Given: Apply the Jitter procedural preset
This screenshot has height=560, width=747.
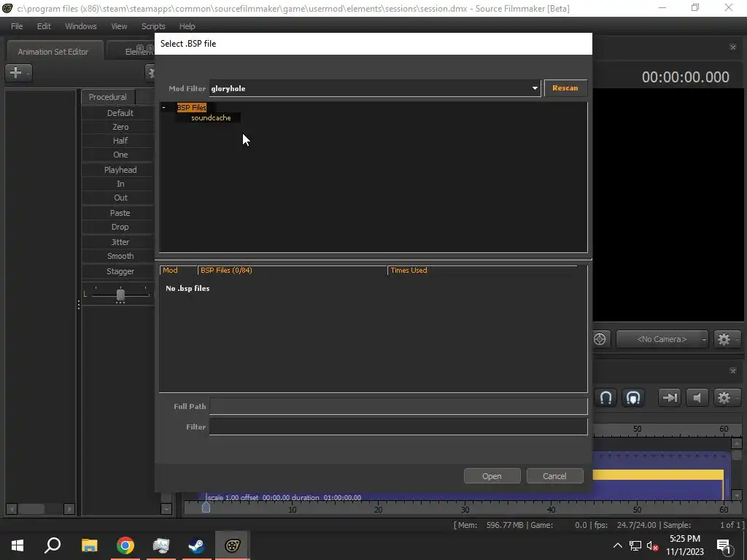Looking at the screenshot, I should [120, 242].
